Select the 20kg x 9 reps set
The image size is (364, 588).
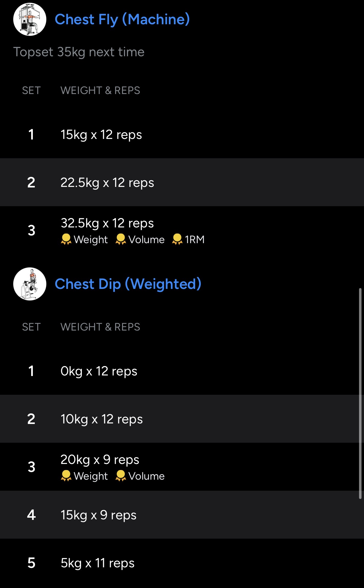tap(100, 460)
